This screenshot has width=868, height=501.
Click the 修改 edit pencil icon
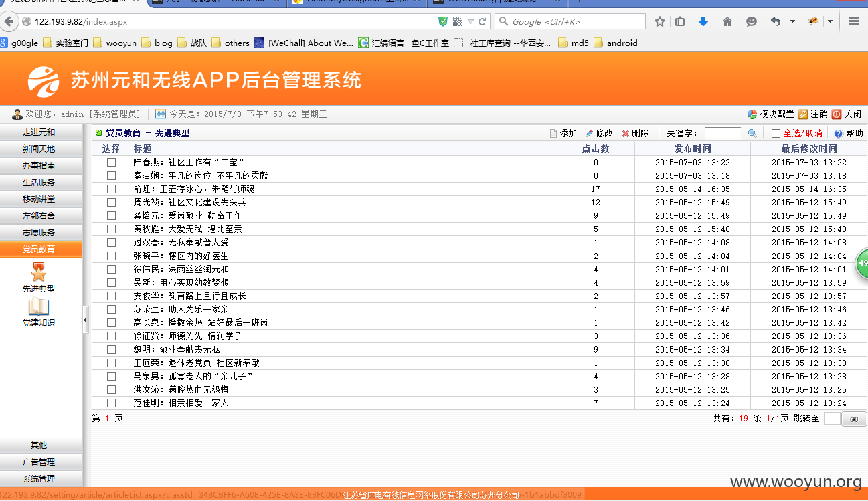pos(589,133)
